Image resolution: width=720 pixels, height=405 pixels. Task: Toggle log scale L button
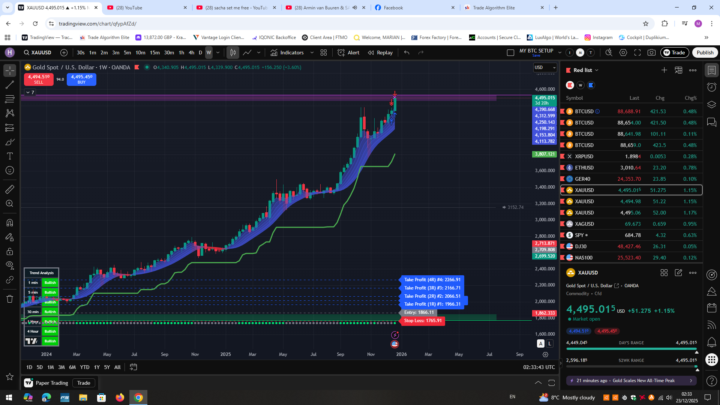[x=550, y=343]
